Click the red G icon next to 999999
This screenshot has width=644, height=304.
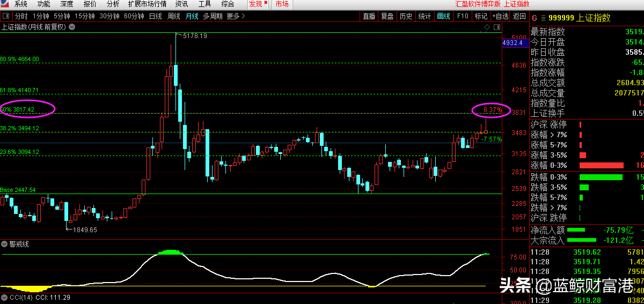535,18
